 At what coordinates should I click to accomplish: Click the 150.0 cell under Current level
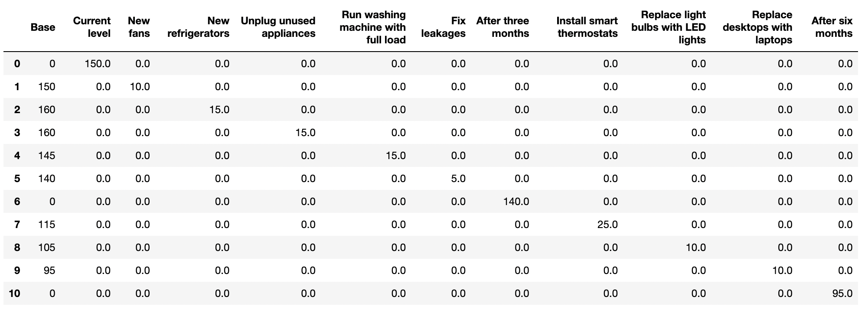pos(98,64)
